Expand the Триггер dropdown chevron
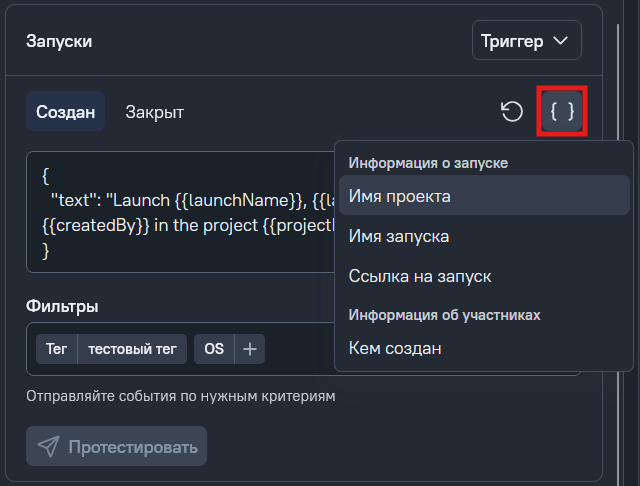The width and height of the screenshot is (640, 486). point(560,41)
